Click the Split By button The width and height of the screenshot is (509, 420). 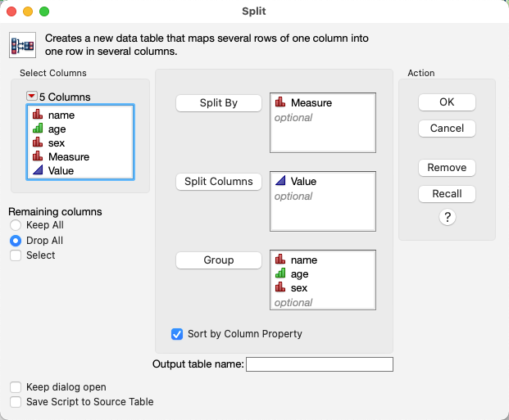pos(219,103)
